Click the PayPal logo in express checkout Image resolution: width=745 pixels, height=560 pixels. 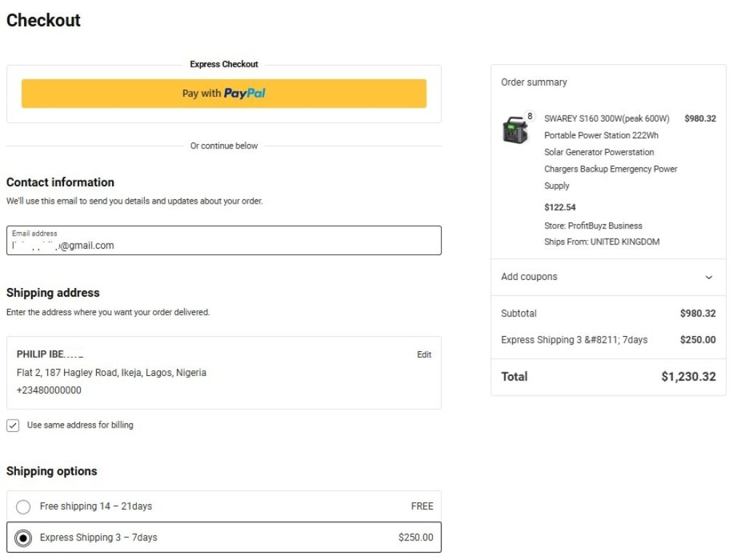244,94
